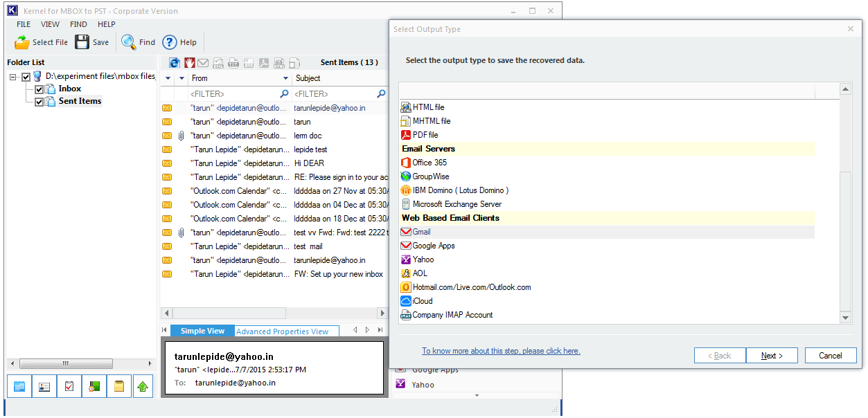The image size is (868, 418).
Task: Click the EML export icon
Action: point(218,63)
